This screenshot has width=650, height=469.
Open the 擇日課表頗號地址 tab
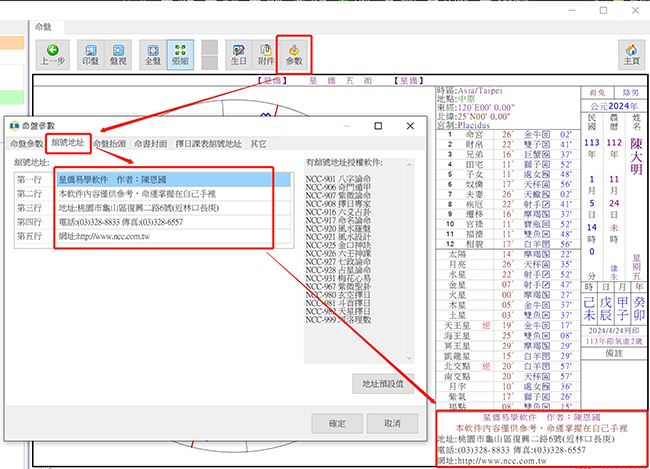[208, 144]
